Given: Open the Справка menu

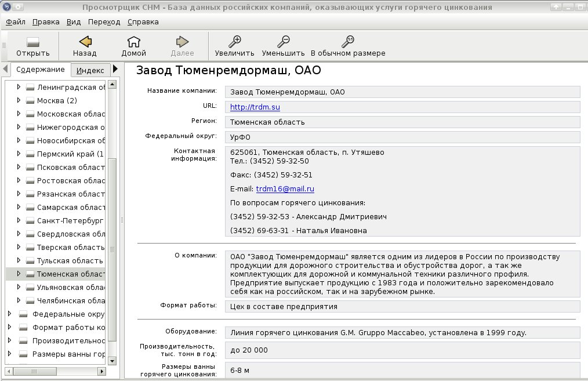Looking at the screenshot, I should [143, 22].
